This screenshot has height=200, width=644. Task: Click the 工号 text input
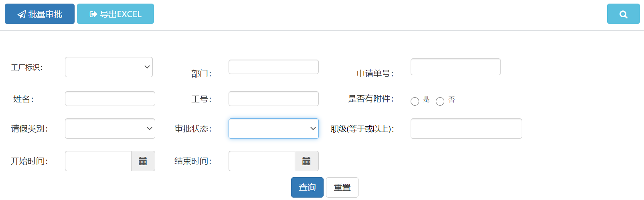point(273,99)
